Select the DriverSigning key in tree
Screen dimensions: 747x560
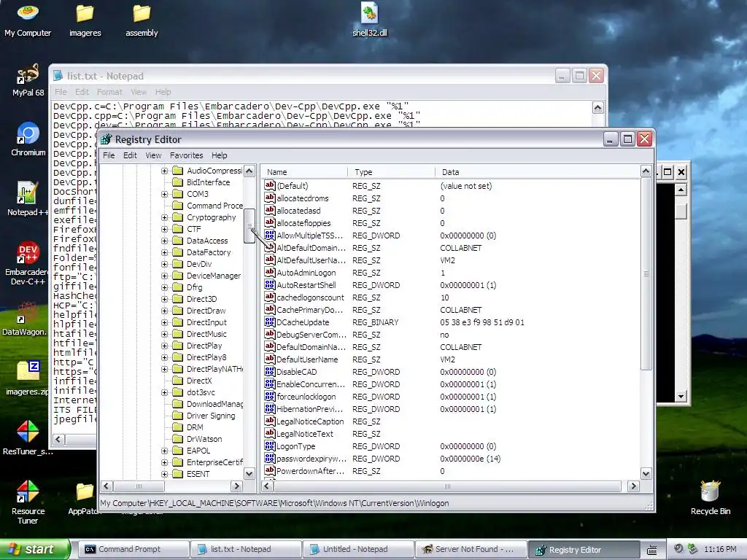[211, 416]
